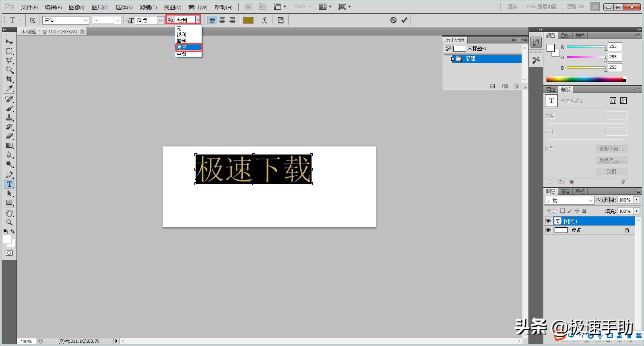
Task: Open the 文件(F) menu
Action: point(29,7)
